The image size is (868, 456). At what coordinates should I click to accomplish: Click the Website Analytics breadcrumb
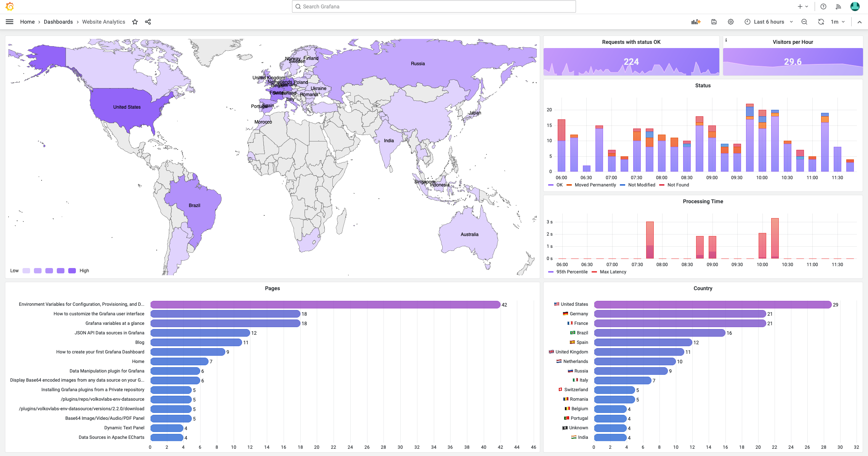(104, 22)
